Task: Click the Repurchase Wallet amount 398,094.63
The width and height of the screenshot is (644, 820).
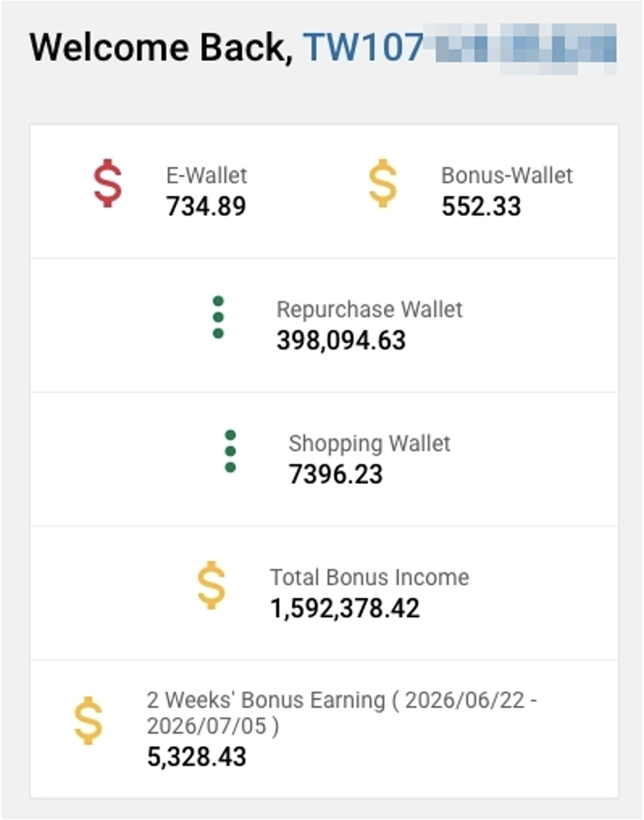Action: point(341,341)
